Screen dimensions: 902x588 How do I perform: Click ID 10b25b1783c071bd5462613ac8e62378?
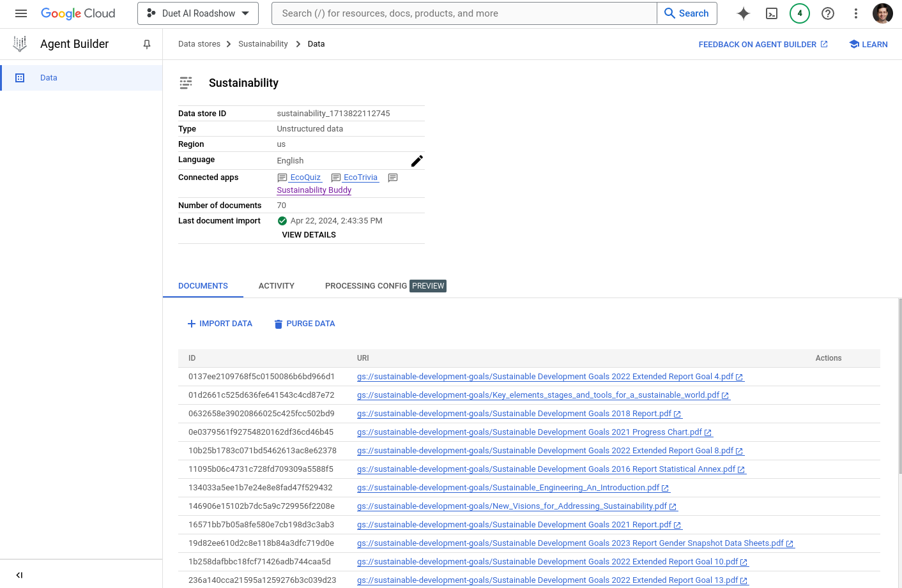click(263, 451)
